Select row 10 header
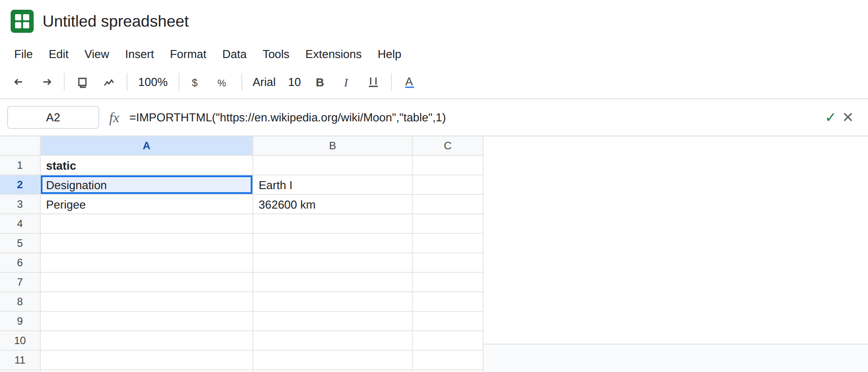The width and height of the screenshot is (868, 372). click(20, 341)
